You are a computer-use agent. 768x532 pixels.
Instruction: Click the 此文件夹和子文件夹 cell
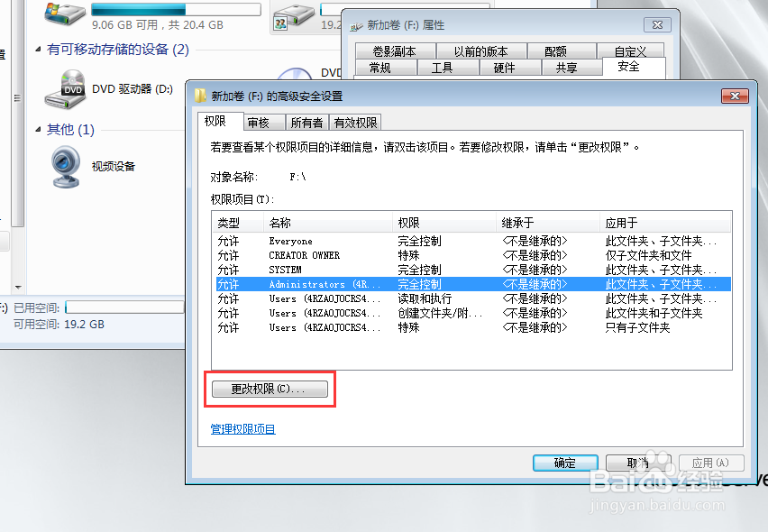tap(654, 313)
